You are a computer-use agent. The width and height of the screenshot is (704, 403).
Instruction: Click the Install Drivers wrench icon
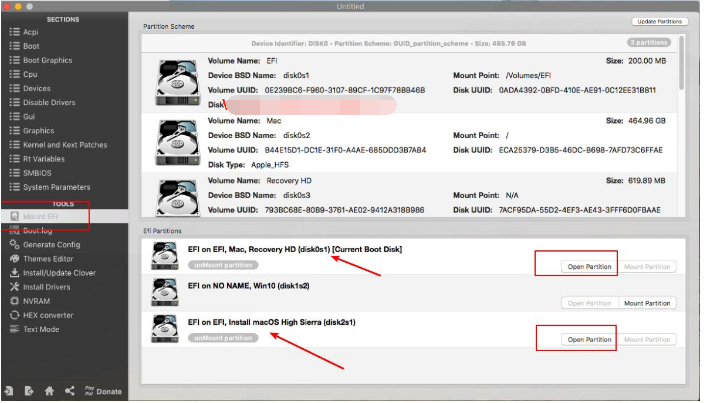(14, 287)
